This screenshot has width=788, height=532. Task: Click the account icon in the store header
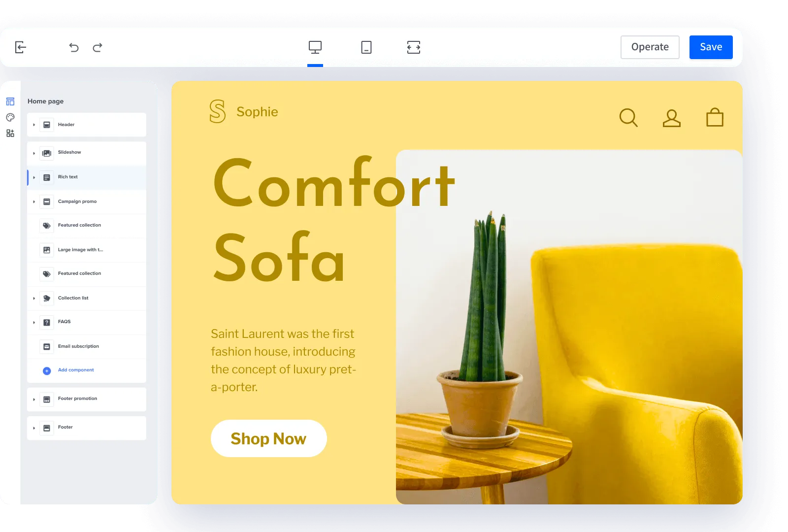(671, 118)
